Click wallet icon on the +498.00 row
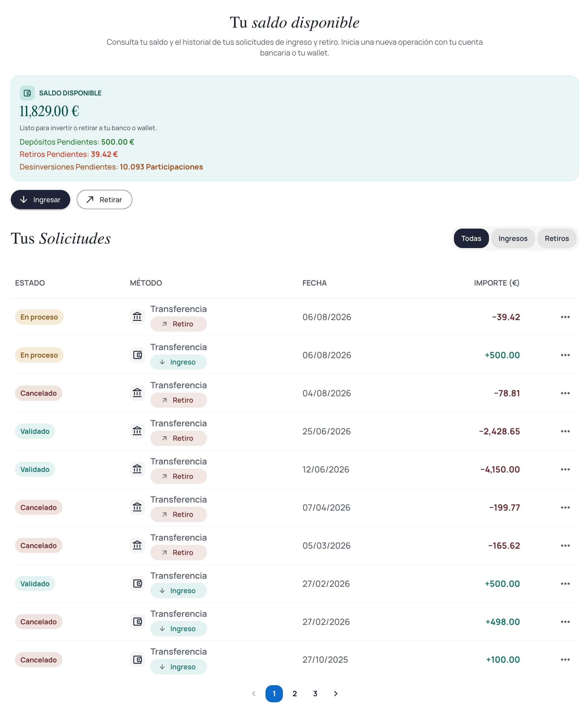588x711 pixels. [x=137, y=621]
